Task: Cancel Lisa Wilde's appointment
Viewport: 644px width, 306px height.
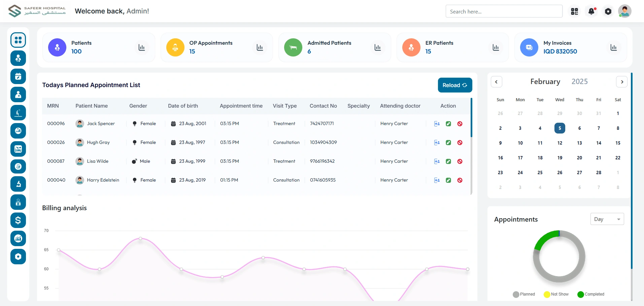Action: (460, 161)
